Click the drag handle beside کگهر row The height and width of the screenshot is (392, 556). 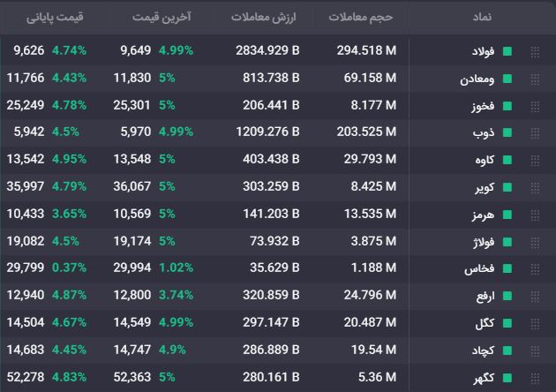pos(535,378)
